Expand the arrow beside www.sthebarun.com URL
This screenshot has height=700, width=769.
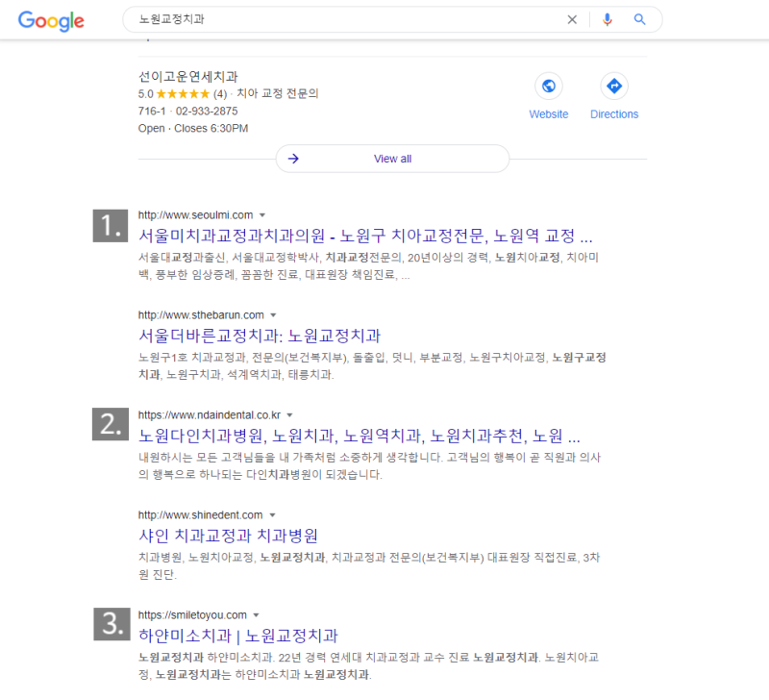(274, 314)
